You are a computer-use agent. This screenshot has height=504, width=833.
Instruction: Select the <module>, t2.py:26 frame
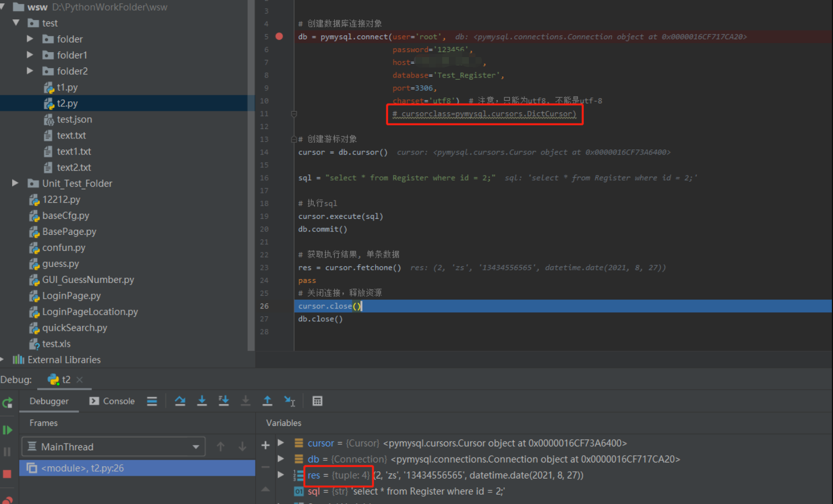click(137, 468)
